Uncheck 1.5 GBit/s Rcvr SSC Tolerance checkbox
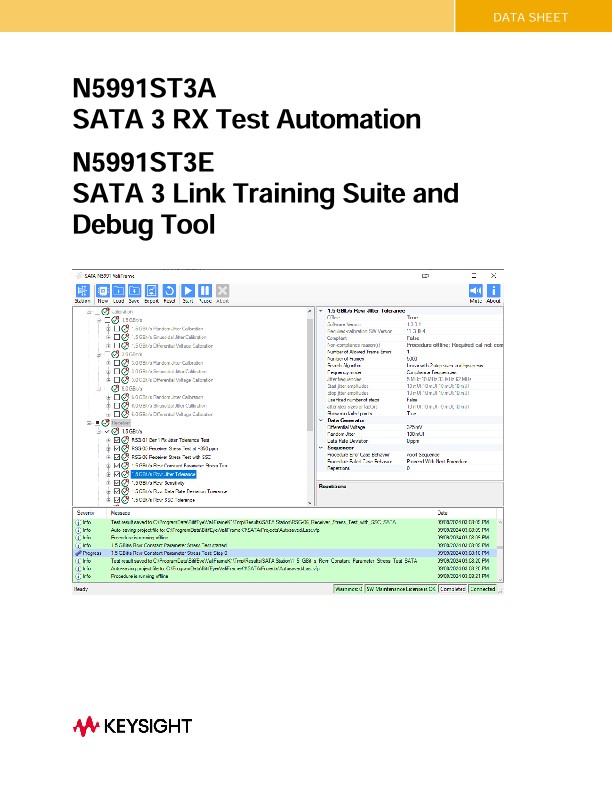Image resolution: width=612 pixels, height=792 pixels. (x=117, y=500)
